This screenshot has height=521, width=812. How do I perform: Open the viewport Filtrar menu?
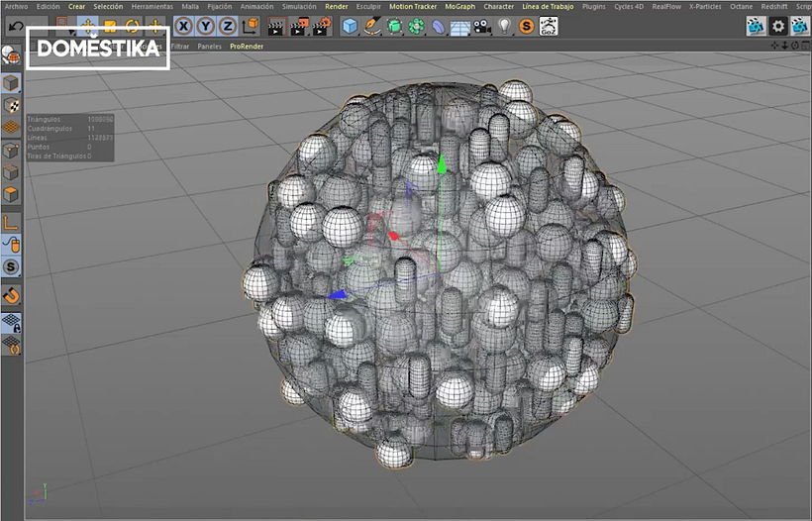(x=179, y=47)
